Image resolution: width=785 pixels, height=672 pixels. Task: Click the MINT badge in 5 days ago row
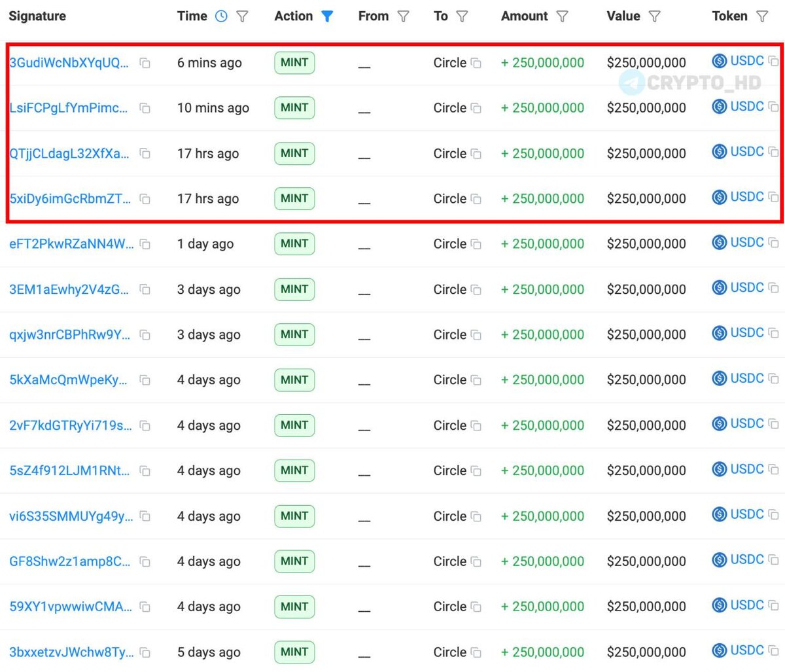(294, 652)
